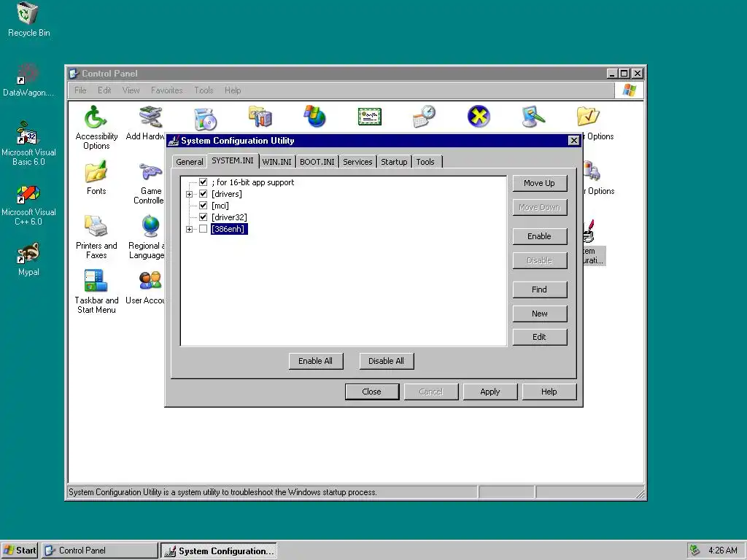The height and width of the screenshot is (560, 747).
Task: Uncheck the [mci] checkbox
Action: 203,206
